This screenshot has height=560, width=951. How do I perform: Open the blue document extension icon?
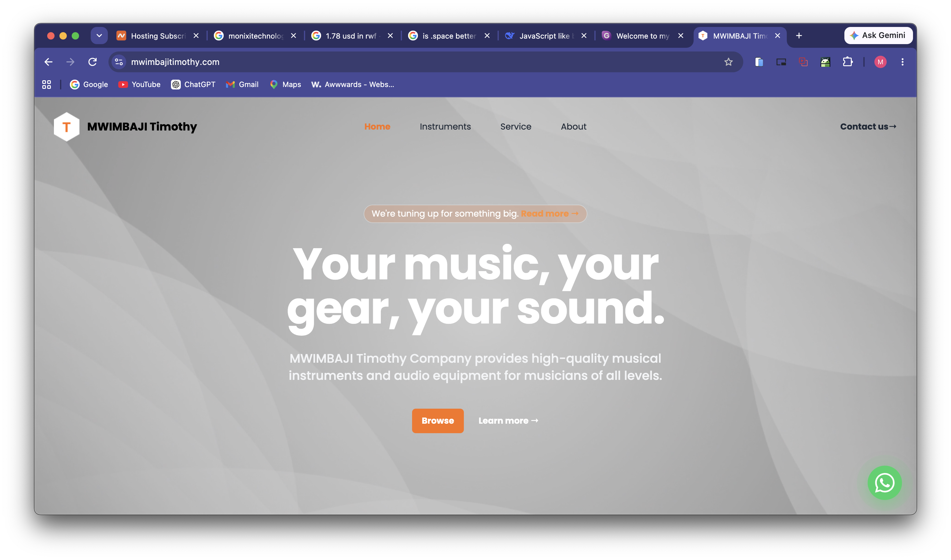pyautogui.click(x=759, y=62)
